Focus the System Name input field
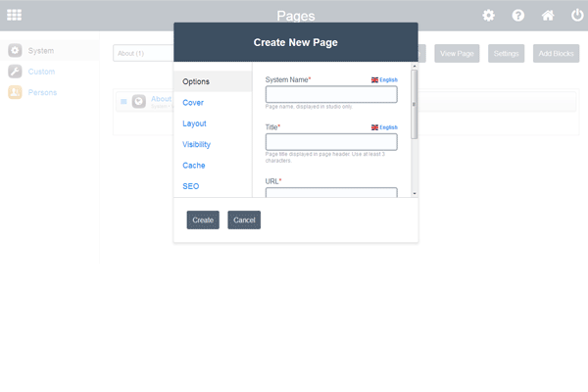This screenshot has width=588, height=392. pyautogui.click(x=331, y=95)
